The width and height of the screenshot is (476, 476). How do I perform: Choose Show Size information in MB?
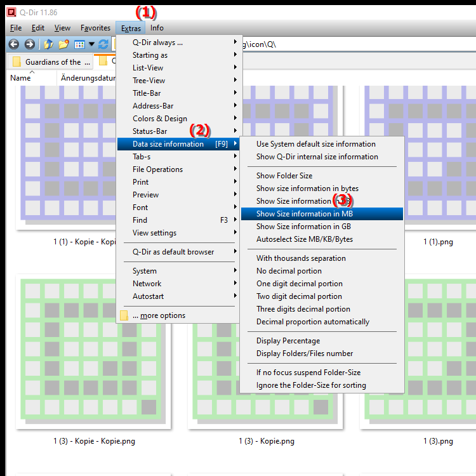tap(322, 214)
